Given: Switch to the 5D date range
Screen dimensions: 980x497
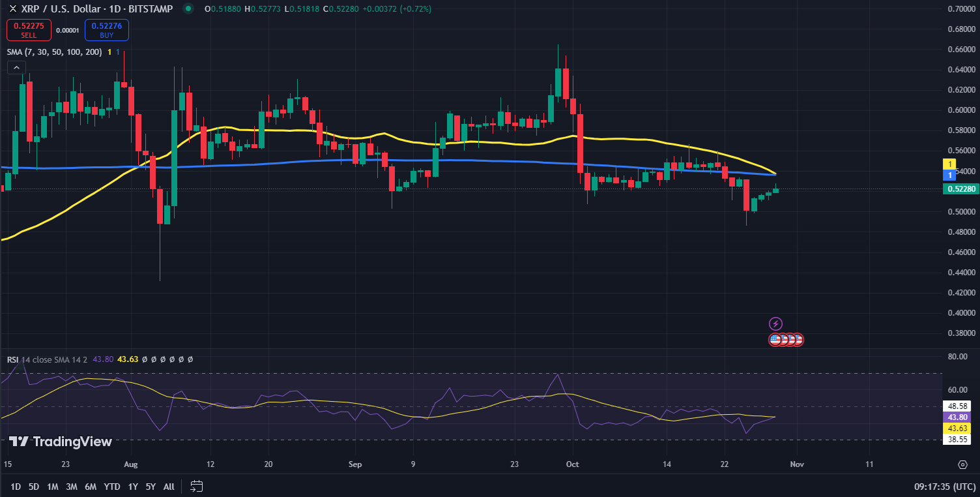Looking at the screenshot, I should click(x=35, y=486).
